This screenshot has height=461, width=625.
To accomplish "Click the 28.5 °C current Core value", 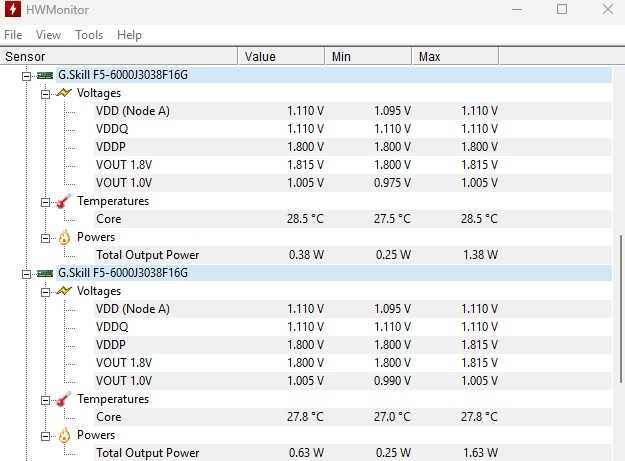I will pyautogui.click(x=305, y=219).
